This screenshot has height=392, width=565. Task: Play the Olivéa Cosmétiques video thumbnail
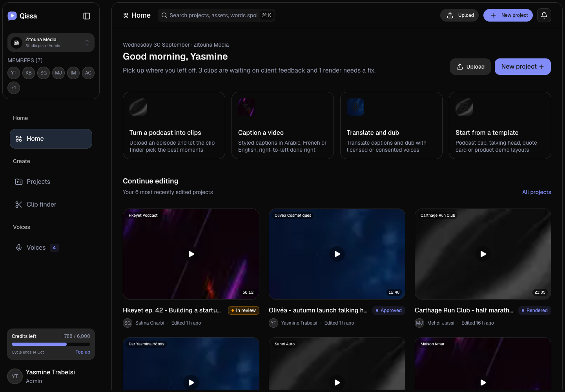click(x=337, y=254)
